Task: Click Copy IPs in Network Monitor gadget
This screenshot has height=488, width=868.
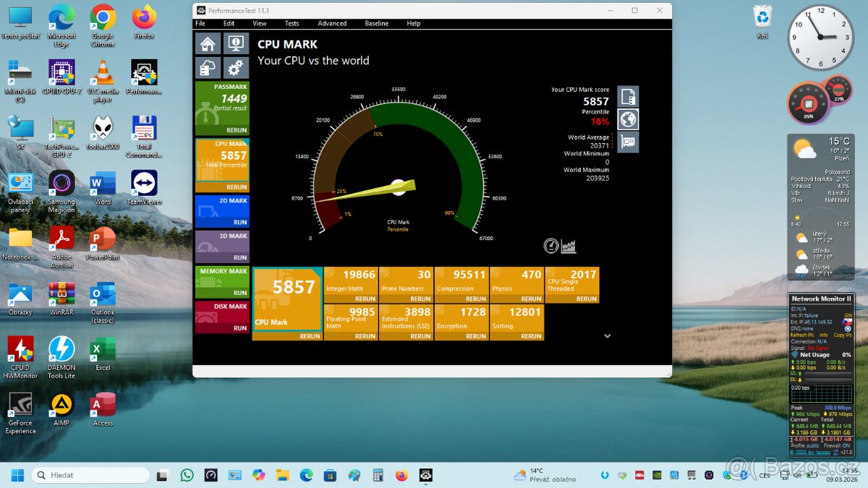Action: point(843,335)
